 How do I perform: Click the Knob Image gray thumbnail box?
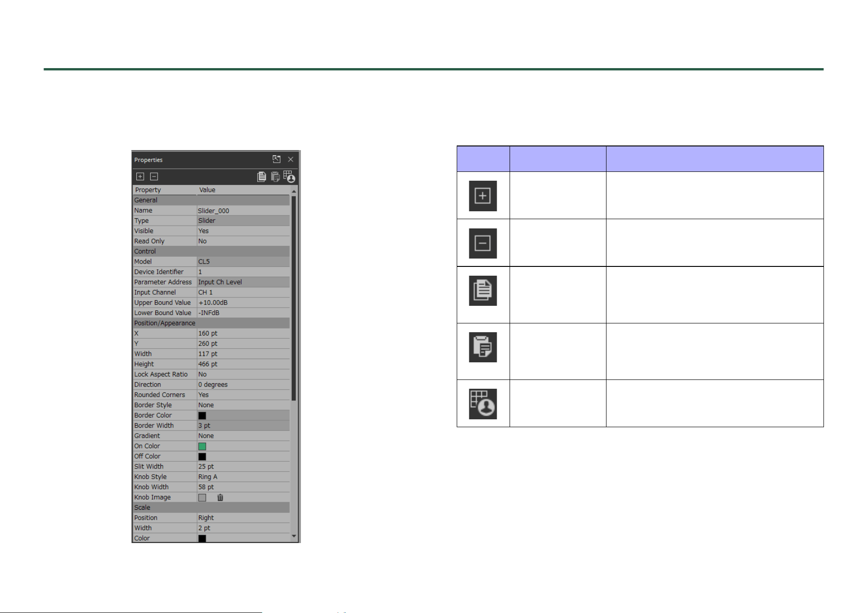pyautogui.click(x=202, y=497)
